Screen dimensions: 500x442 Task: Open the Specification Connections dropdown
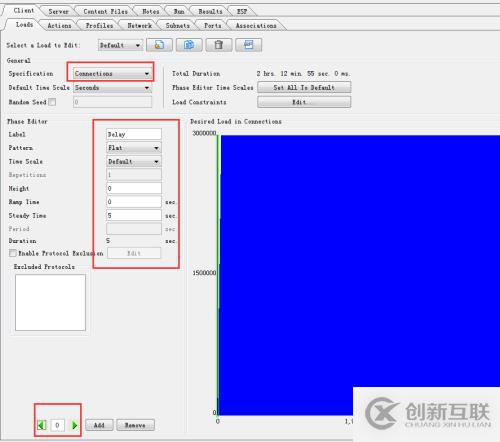pyautogui.click(x=112, y=73)
